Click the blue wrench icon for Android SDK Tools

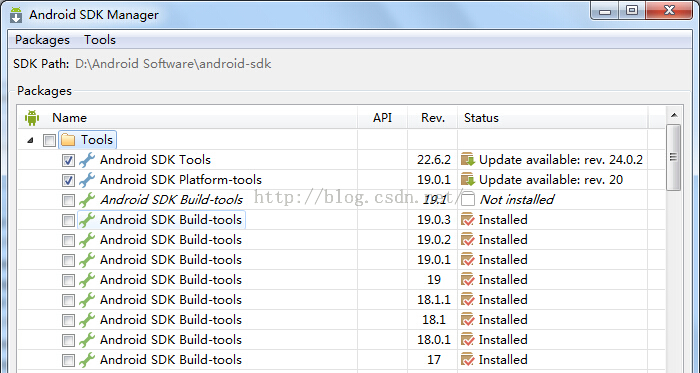[87, 160]
